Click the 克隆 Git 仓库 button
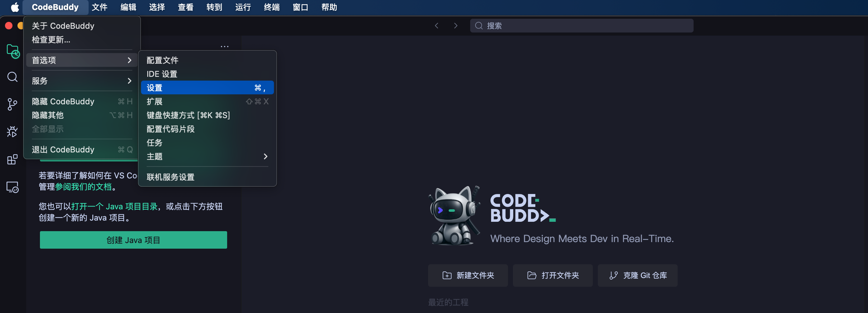 pos(637,275)
